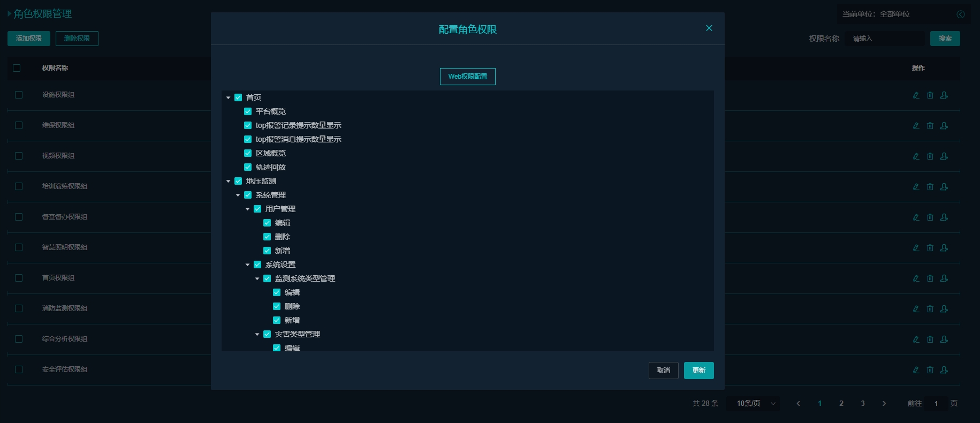Focus the 权限名称 search input

(x=885, y=39)
